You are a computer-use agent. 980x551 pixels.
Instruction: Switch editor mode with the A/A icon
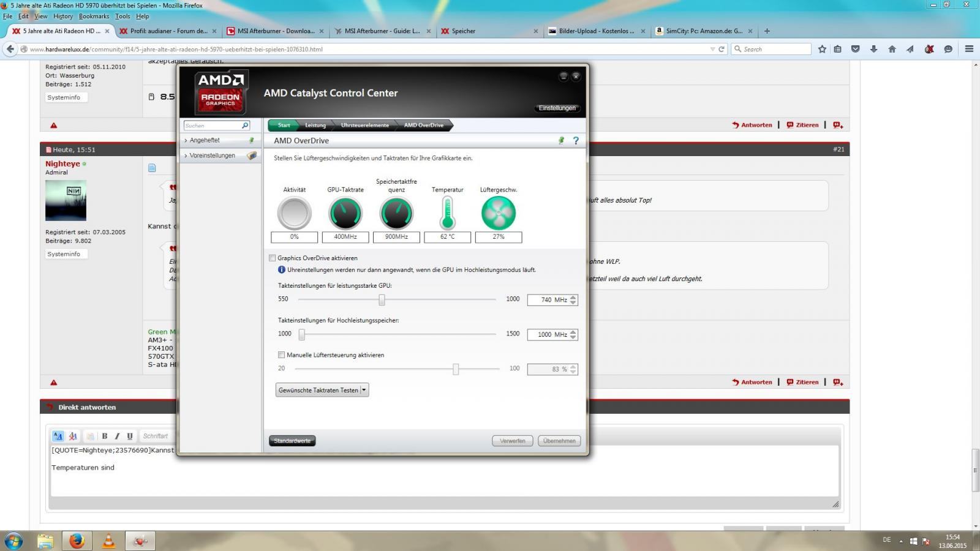[x=58, y=436]
